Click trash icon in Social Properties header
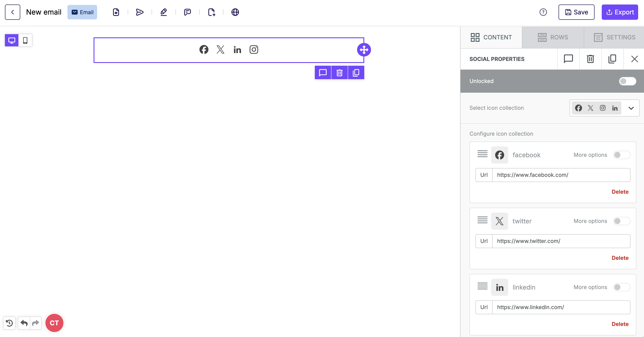The image size is (644, 337). click(590, 59)
